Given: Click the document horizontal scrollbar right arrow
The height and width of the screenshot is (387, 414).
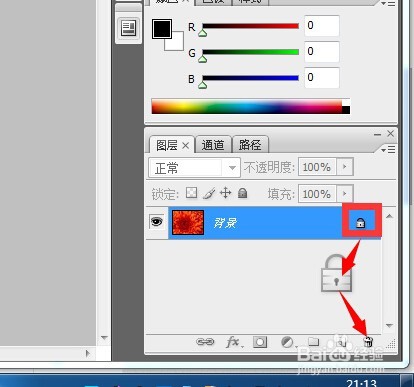Looking at the screenshot, I should coord(87,353).
